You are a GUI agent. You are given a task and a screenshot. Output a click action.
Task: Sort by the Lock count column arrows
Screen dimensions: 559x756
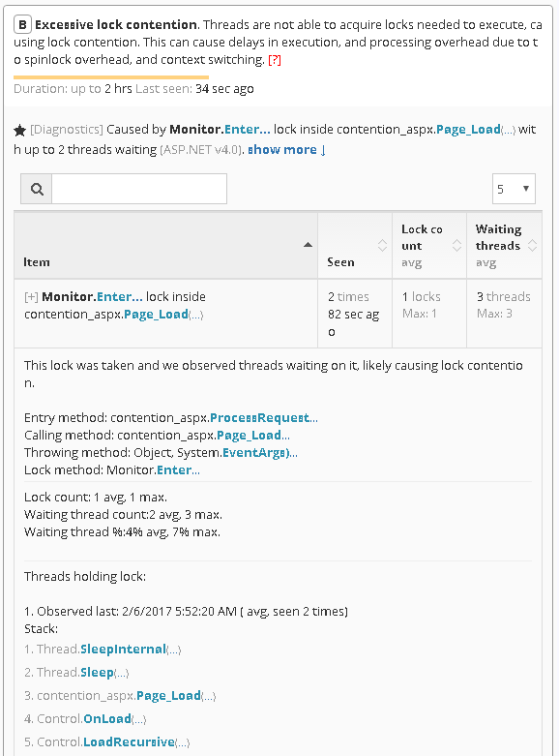[456, 246]
